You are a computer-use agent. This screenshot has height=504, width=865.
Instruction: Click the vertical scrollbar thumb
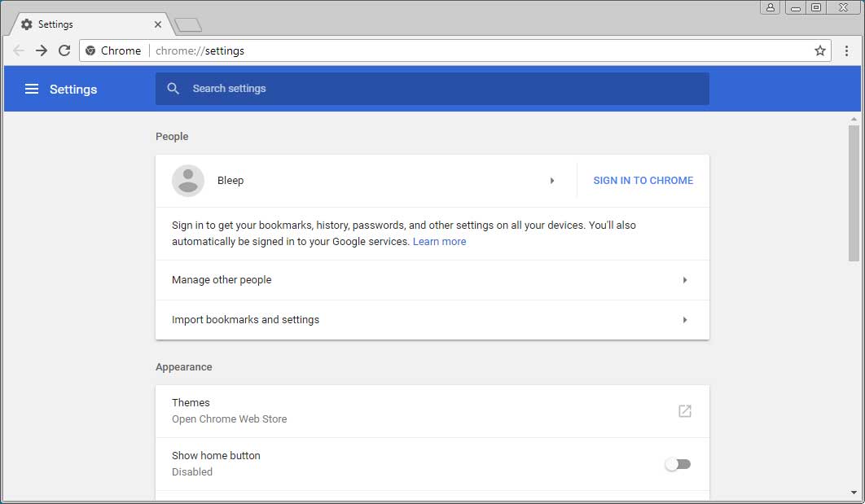(x=854, y=194)
